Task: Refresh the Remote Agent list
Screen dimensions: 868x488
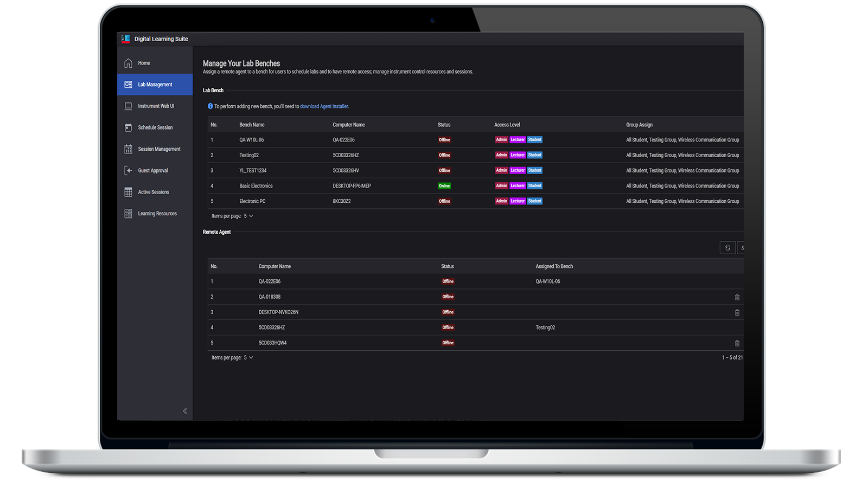Action: (x=727, y=248)
